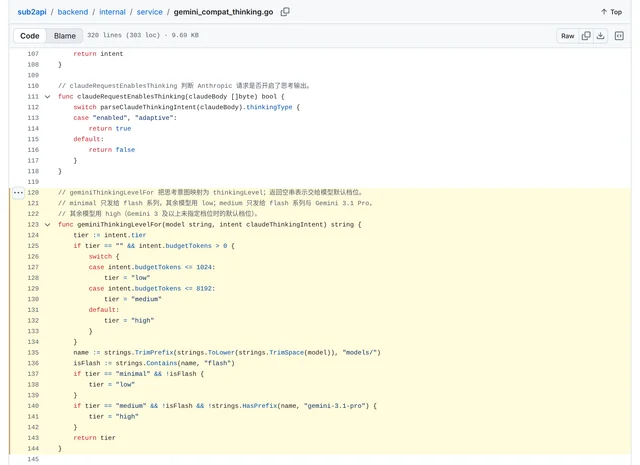The width and height of the screenshot is (640, 465).
Task: Click thinkingType symbol on line 112
Action: click(x=269, y=107)
